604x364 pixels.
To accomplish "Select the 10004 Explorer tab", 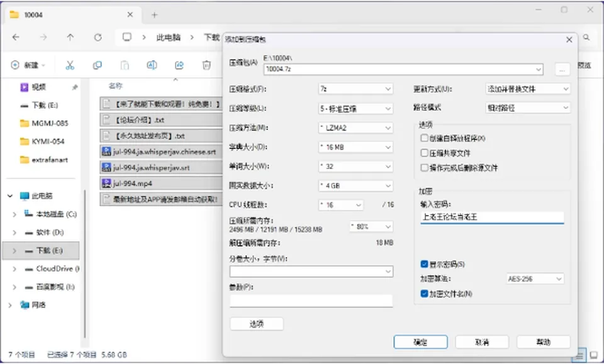I will click(x=72, y=15).
